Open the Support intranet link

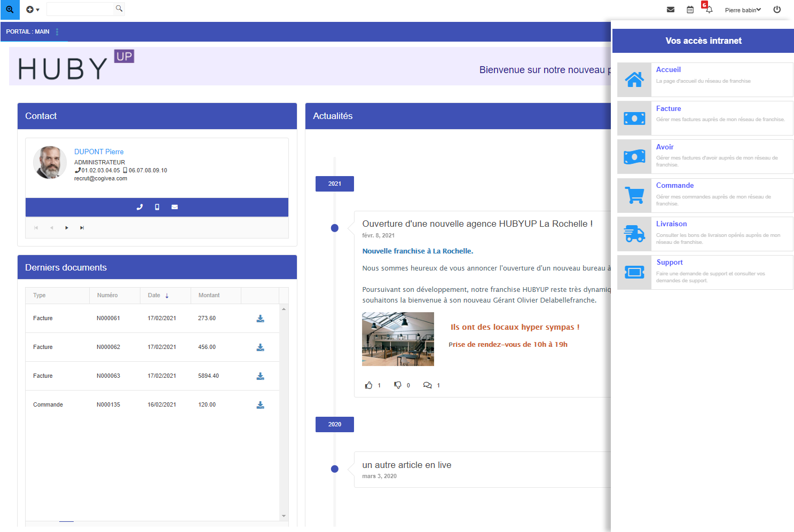pos(670,262)
